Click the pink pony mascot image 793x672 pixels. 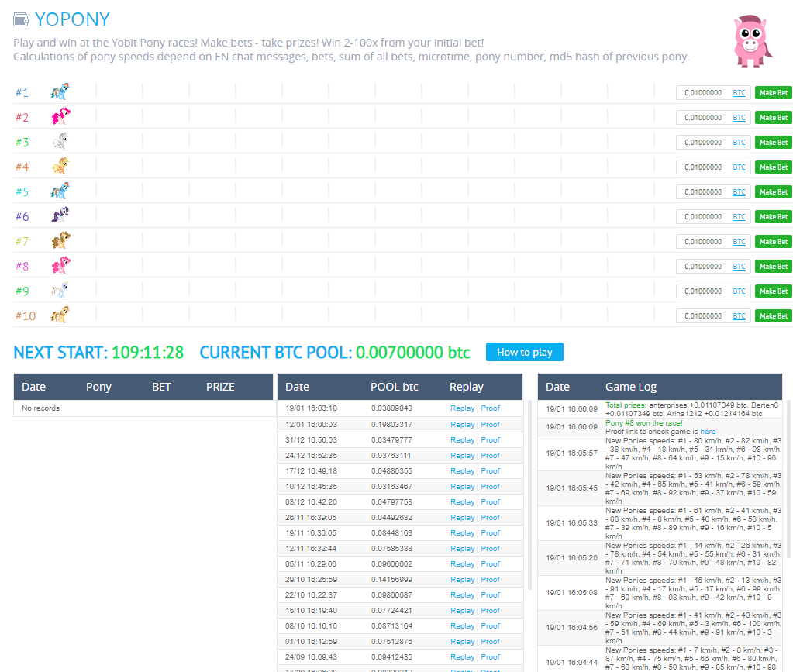click(x=752, y=42)
